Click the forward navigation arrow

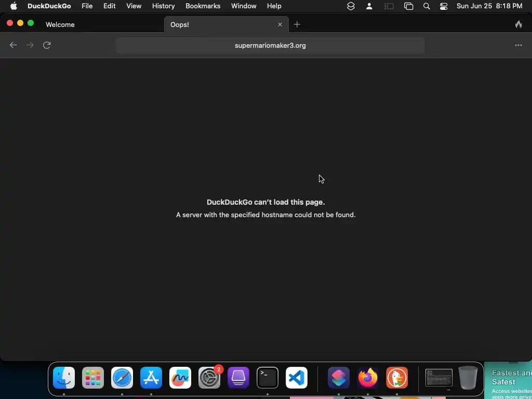(30, 45)
